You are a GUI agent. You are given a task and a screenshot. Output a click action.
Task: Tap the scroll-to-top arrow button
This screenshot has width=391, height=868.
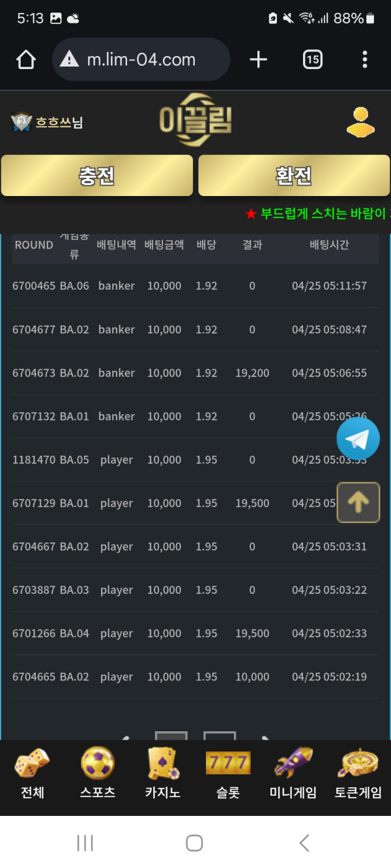pyautogui.click(x=358, y=502)
